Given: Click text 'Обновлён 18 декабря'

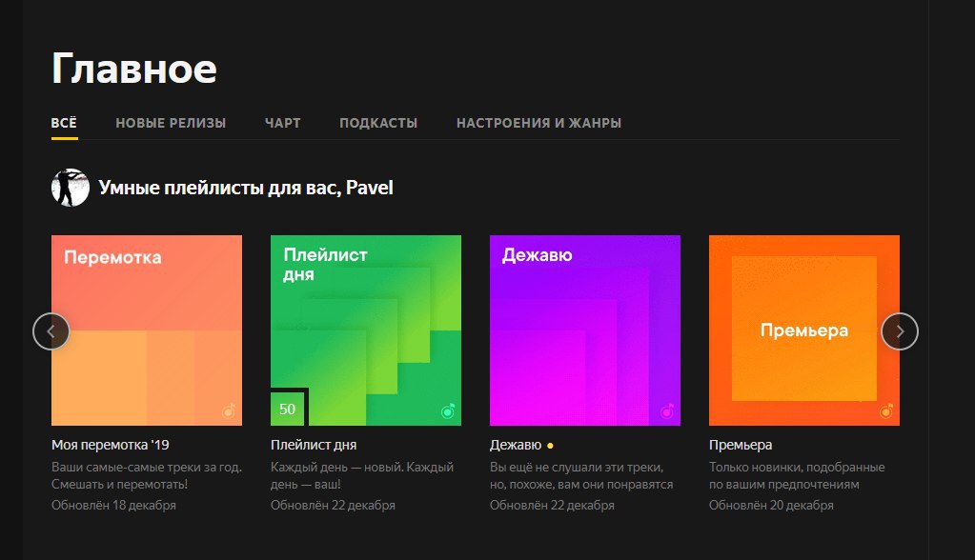Looking at the screenshot, I should pos(113,506).
